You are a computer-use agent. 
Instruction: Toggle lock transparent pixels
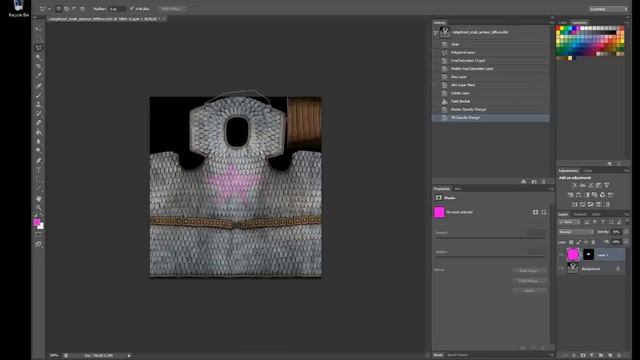tap(571, 242)
